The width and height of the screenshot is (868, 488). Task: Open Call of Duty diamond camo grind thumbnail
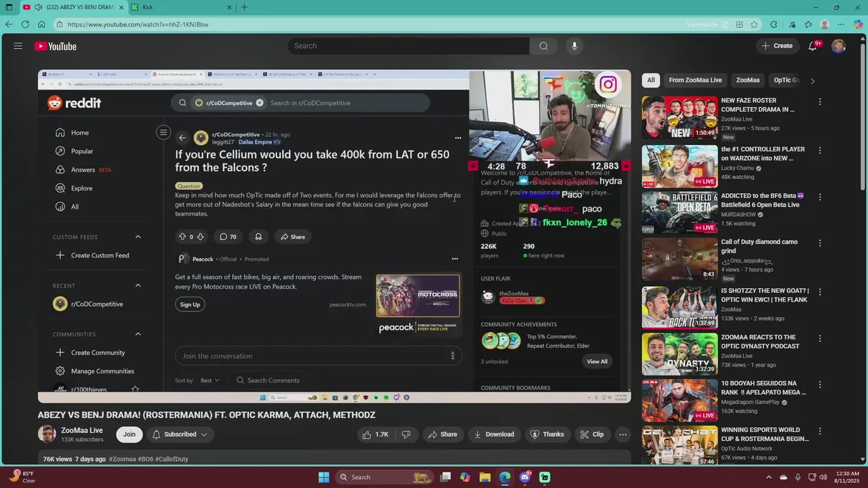[679, 259]
